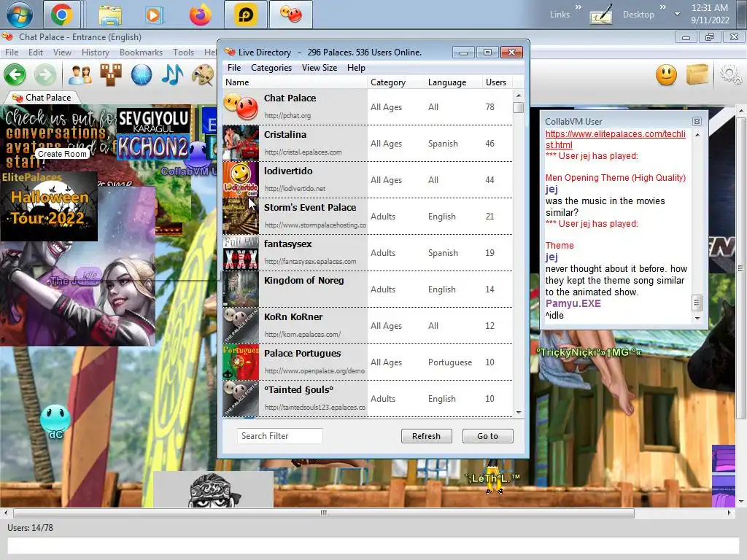Click the chat log scroll up arrow

(697, 135)
